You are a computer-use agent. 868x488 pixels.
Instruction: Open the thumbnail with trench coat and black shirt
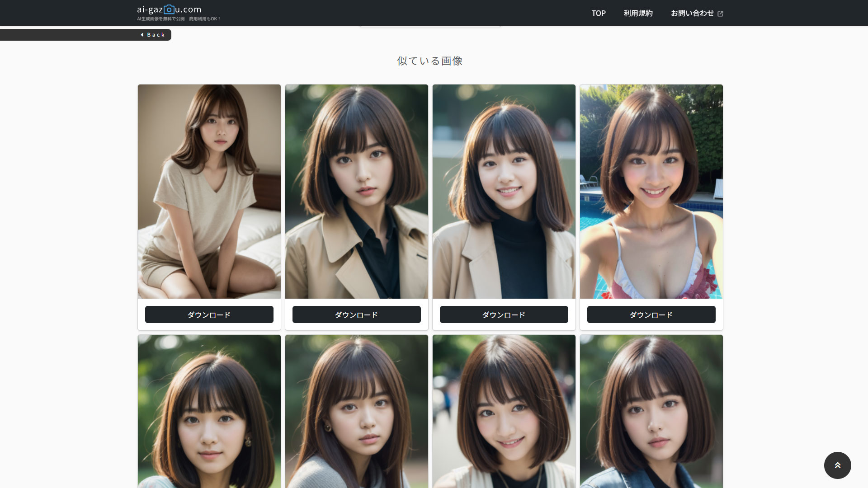coord(357,192)
